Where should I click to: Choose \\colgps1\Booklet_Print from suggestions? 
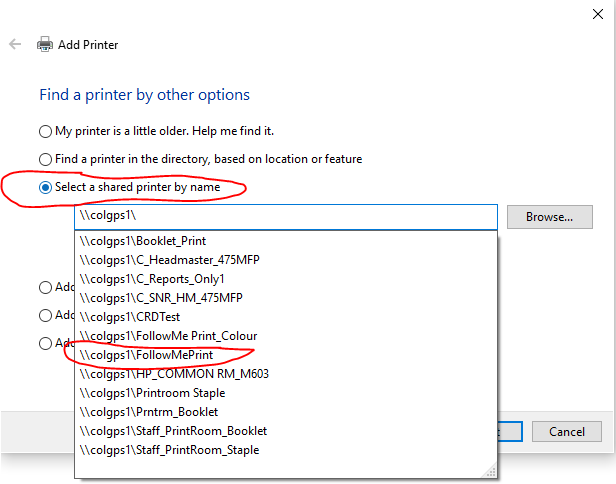click(x=144, y=241)
